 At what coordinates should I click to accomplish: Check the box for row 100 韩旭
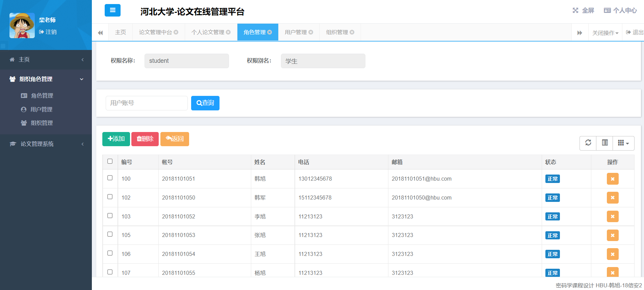[x=110, y=178]
